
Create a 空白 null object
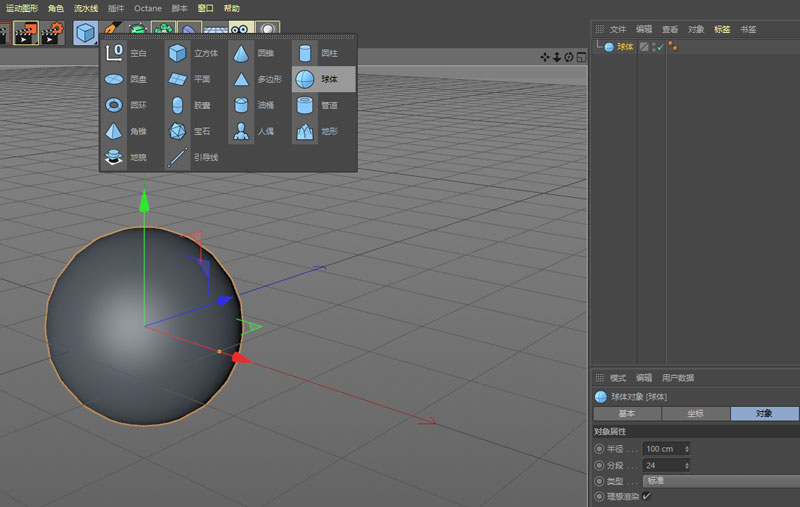(x=114, y=53)
